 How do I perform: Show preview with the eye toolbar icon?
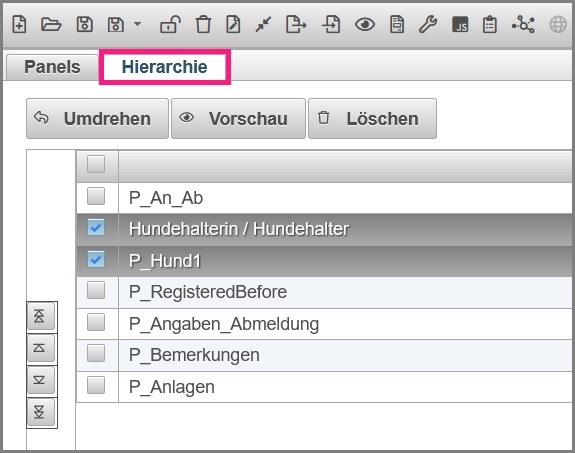click(x=365, y=25)
